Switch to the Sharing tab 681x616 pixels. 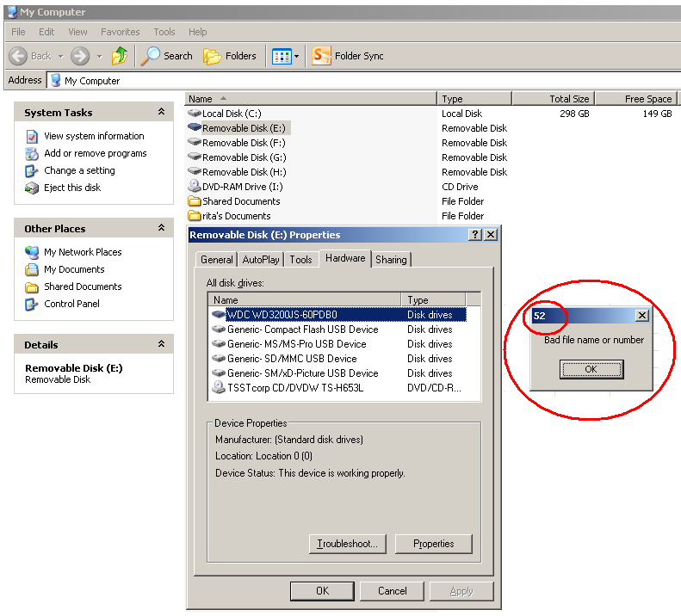(391, 260)
